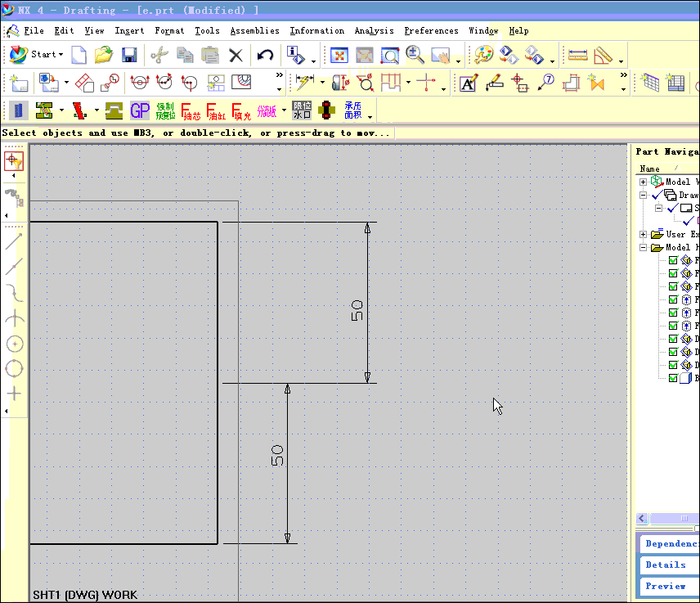The height and width of the screenshot is (603, 700).
Task: Click the Zoom magnifier window icon
Action: click(x=390, y=56)
